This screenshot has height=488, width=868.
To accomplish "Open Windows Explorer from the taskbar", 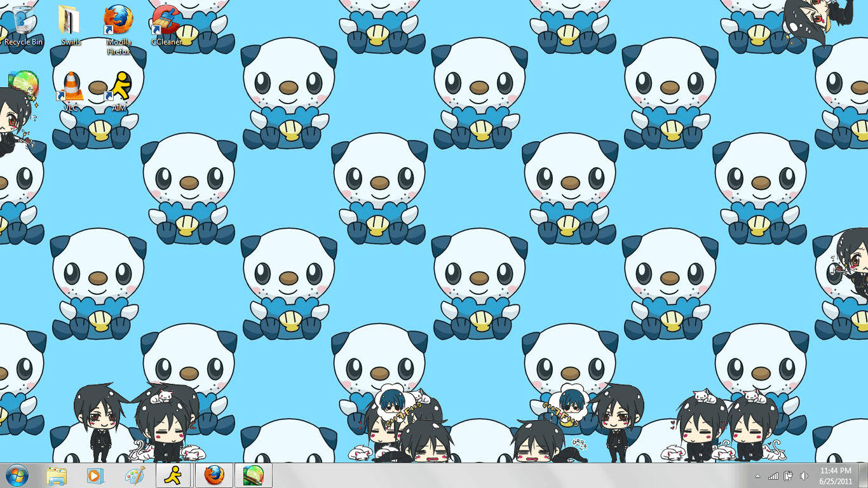I will 57,475.
